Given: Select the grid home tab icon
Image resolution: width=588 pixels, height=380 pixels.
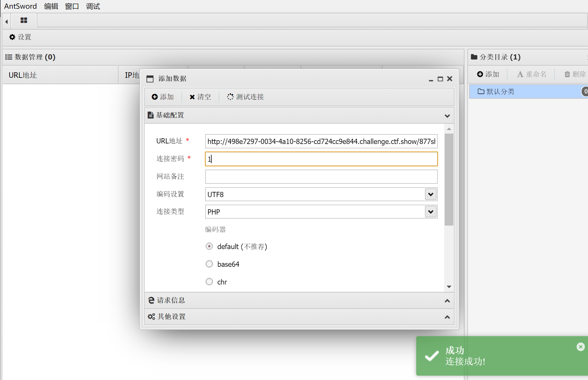Looking at the screenshot, I should point(24,20).
